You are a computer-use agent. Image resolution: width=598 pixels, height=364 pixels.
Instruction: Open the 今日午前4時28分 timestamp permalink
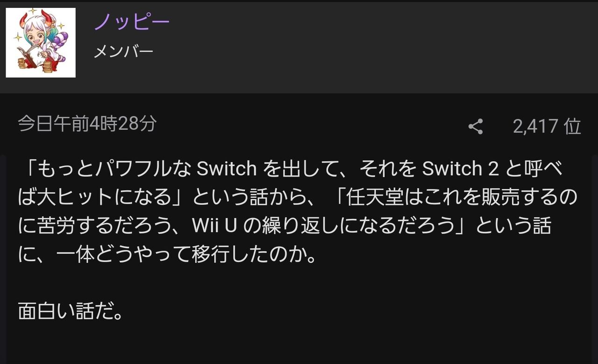coord(87,124)
